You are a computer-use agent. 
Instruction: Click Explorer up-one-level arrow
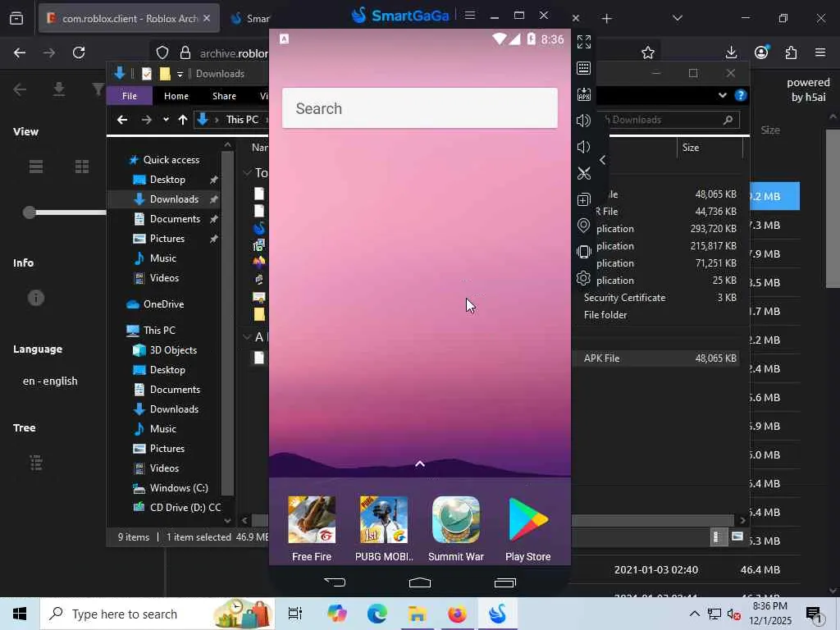tap(183, 120)
